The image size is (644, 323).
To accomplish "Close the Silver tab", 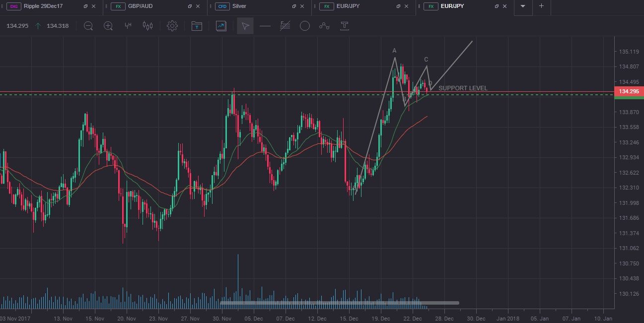I will pyautogui.click(x=302, y=6).
